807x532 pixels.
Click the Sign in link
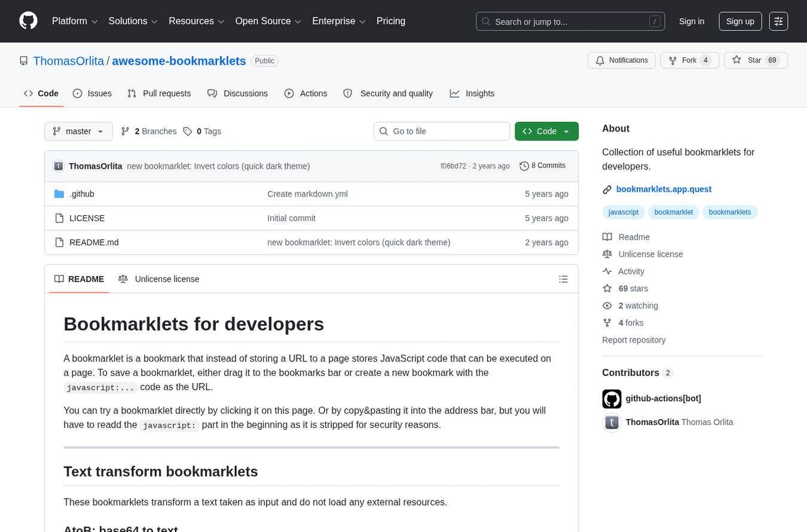coord(692,22)
